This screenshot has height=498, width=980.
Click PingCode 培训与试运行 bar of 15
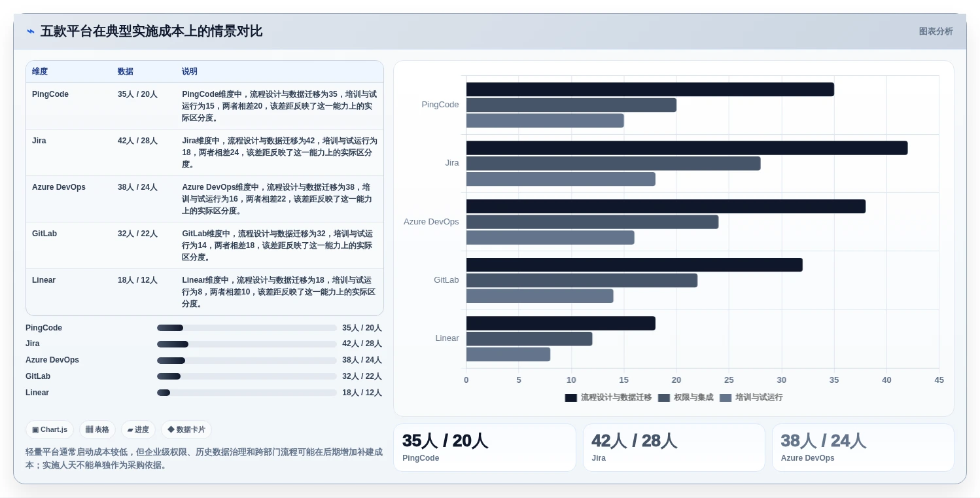pyautogui.click(x=545, y=121)
